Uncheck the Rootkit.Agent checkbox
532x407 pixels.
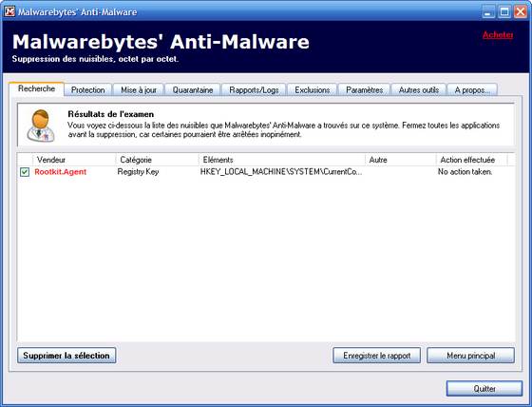[x=25, y=172]
